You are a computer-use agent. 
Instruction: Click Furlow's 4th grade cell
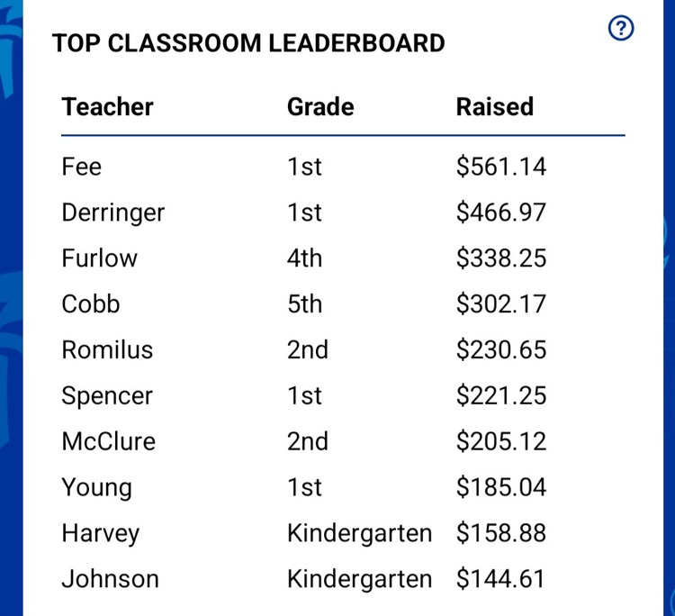pyautogui.click(x=304, y=258)
